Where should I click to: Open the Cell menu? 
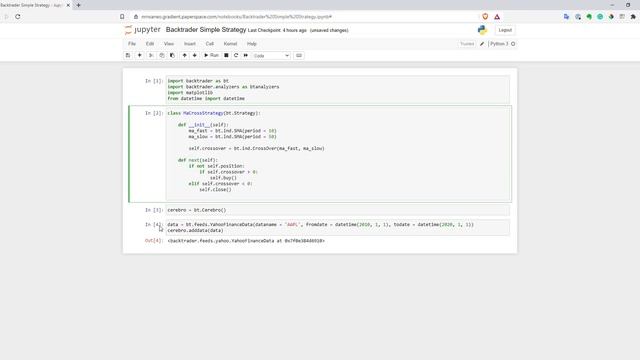point(209,44)
